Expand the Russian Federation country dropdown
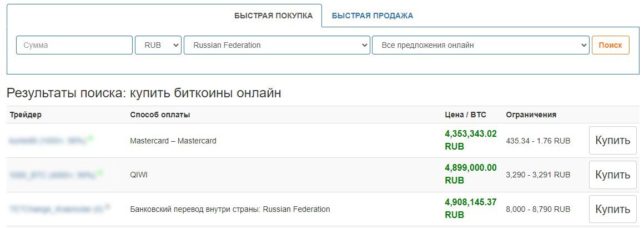The width and height of the screenshot is (644, 228). (x=276, y=45)
